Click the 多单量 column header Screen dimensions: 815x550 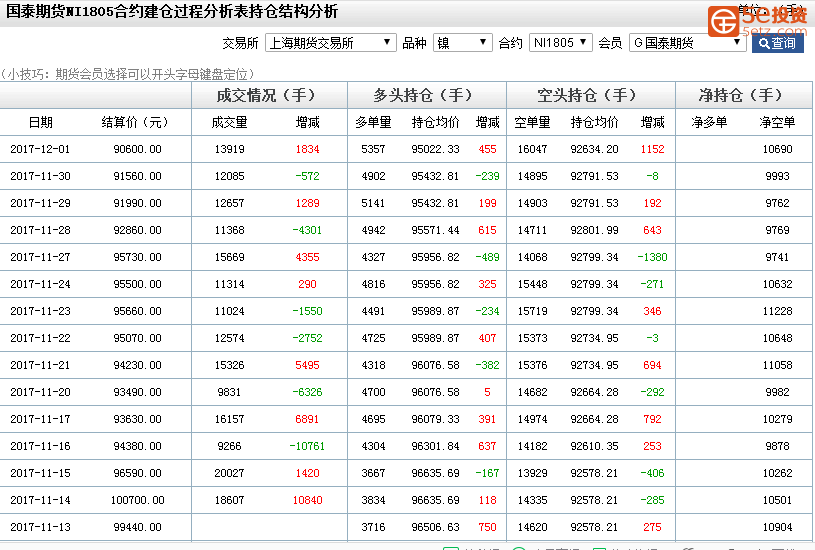tap(373, 122)
